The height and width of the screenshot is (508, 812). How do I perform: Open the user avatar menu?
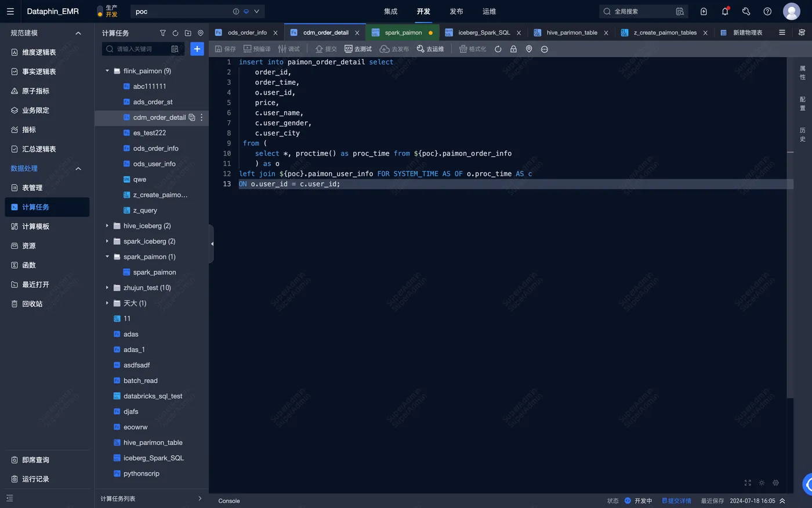(x=792, y=12)
